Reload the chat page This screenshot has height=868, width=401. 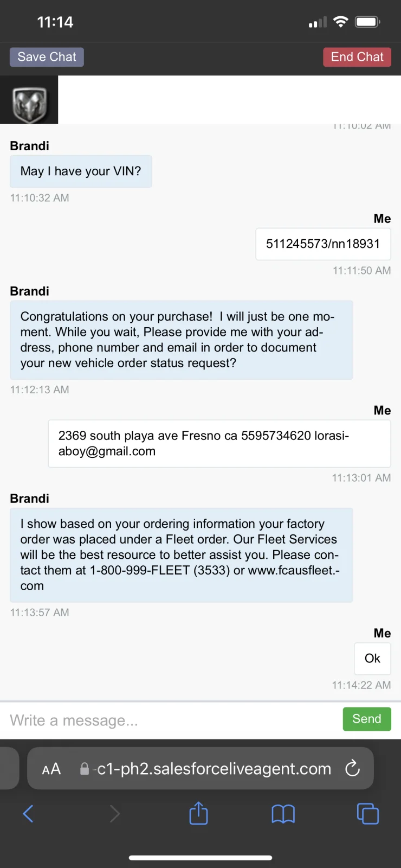point(352,768)
